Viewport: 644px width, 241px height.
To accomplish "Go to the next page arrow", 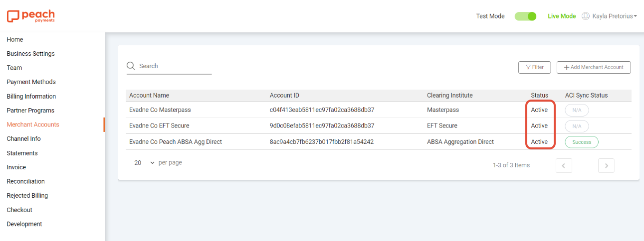I will [x=606, y=166].
